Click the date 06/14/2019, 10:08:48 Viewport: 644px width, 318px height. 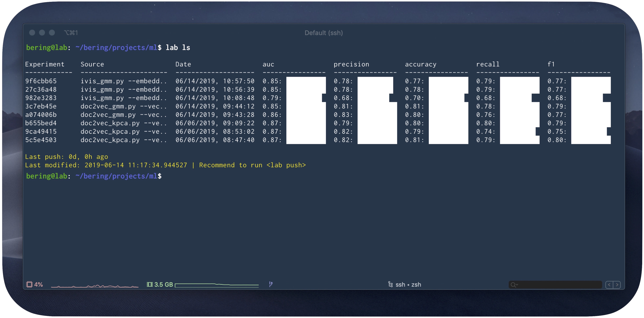point(215,98)
